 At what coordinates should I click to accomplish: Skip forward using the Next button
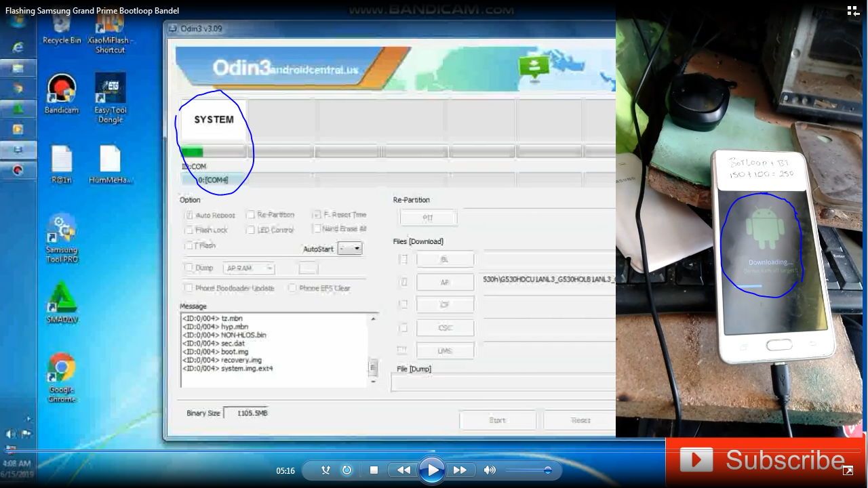[x=460, y=470]
